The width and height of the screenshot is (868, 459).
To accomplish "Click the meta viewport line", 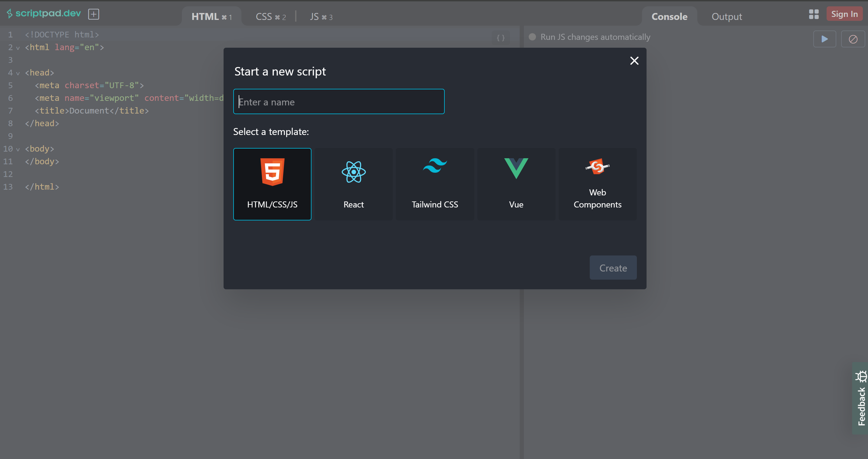I will tap(129, 98).
